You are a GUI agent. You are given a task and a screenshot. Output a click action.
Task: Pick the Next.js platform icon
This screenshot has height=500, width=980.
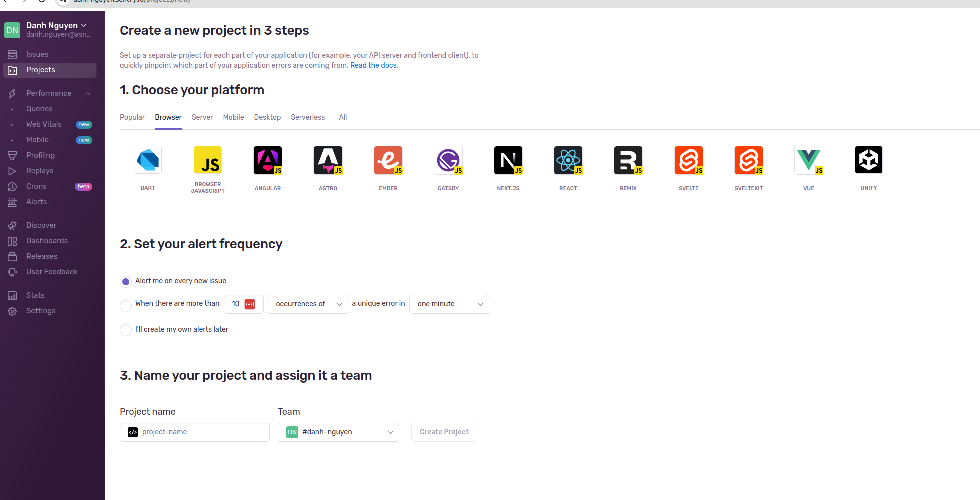click(x=508, y=160)
